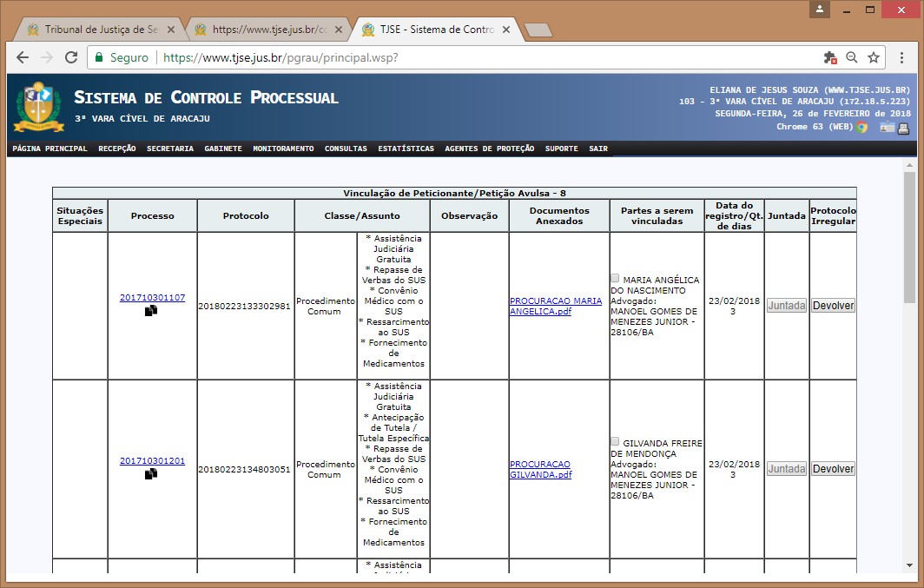Open process link 201710301107
This screenshot has width=924, height=588.
tap(152, 298)
